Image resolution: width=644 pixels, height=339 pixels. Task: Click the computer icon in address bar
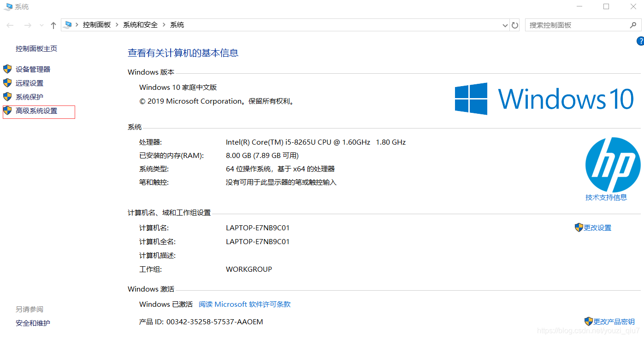68,25
